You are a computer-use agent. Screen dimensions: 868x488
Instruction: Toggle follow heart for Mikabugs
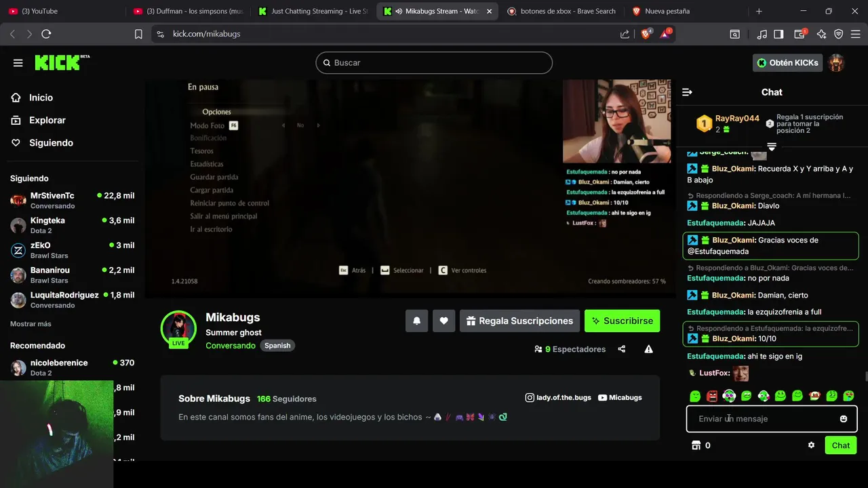point(443,321)
